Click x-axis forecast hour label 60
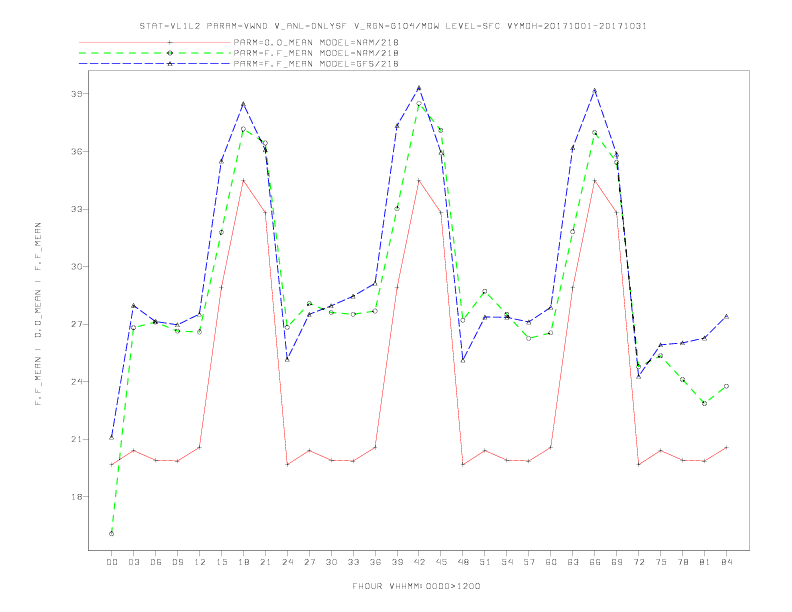Viewport: 792px width, 612px height. click(x=551, y=562)
